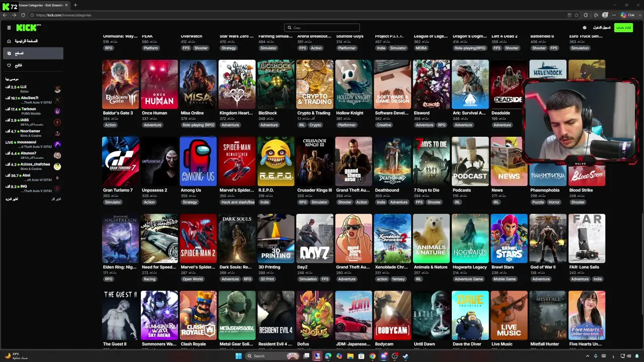Click the Racing tag under Need for Speed
644x362 pixels.
pyautogui.click(x=149, y=279)
